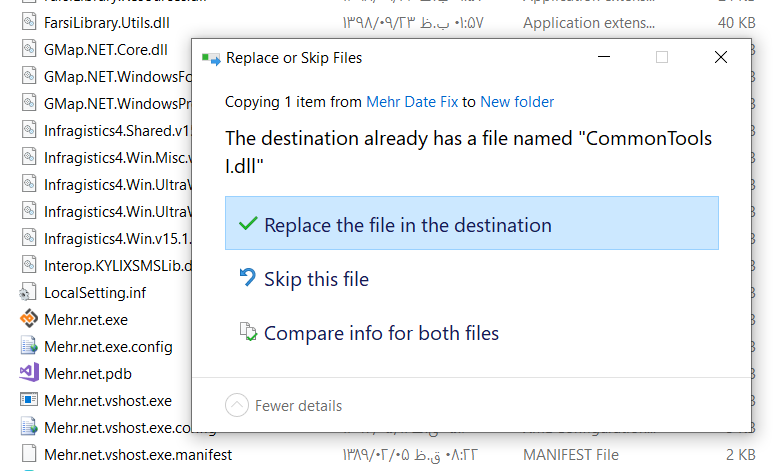Viewport: 781px width, 471px height.
Task: Open the Mehr Date Fix source link
Action: 411,102
